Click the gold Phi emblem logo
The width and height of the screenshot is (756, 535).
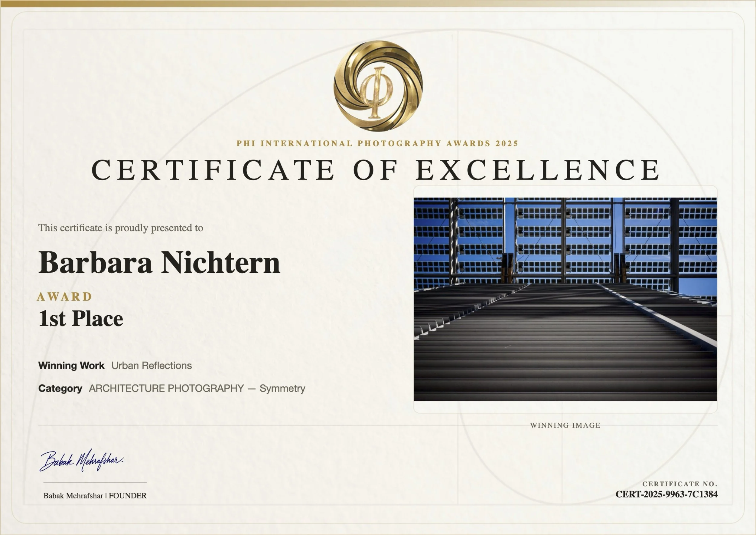(378, 86)
